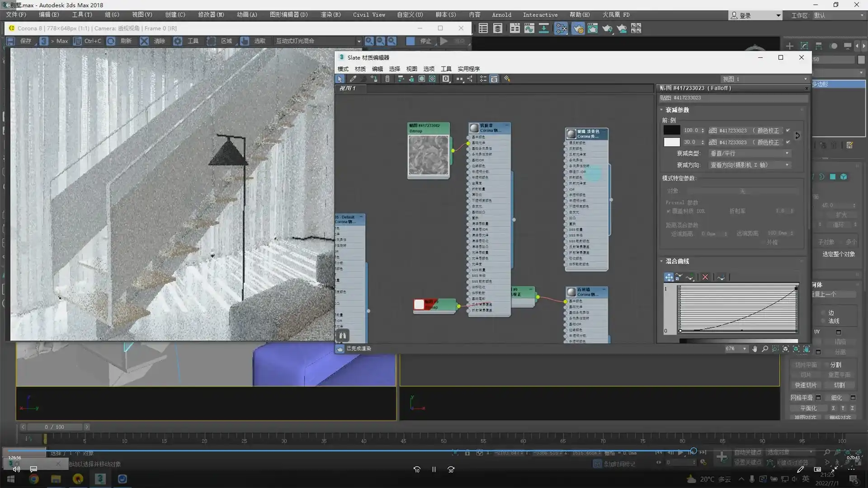Open the 材质 menu in Slate editor

pyautogui.click(x=360, y=69)
